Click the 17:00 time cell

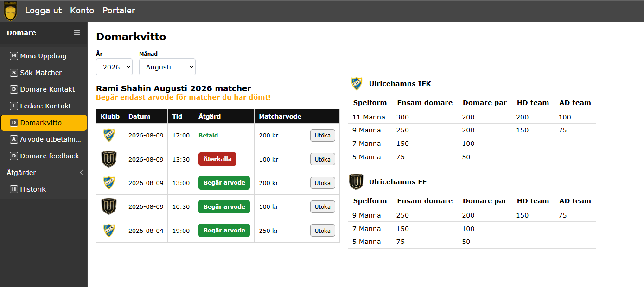181,136
